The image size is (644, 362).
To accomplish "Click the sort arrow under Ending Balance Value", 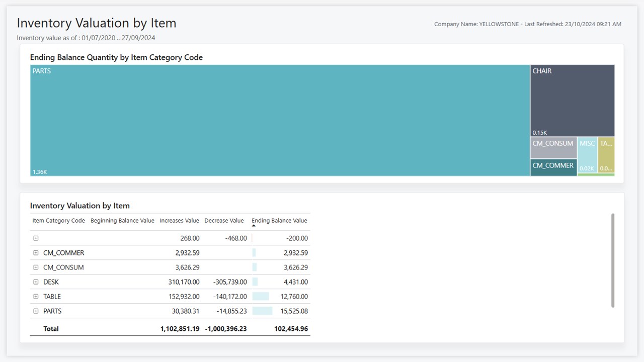I will click(254, 226).
